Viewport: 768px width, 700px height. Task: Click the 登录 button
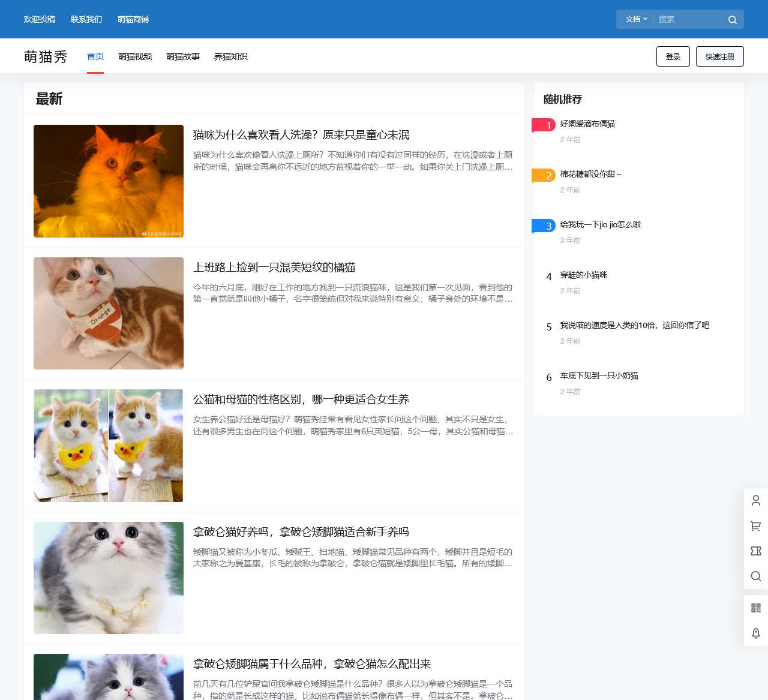(x=673, y=56)
